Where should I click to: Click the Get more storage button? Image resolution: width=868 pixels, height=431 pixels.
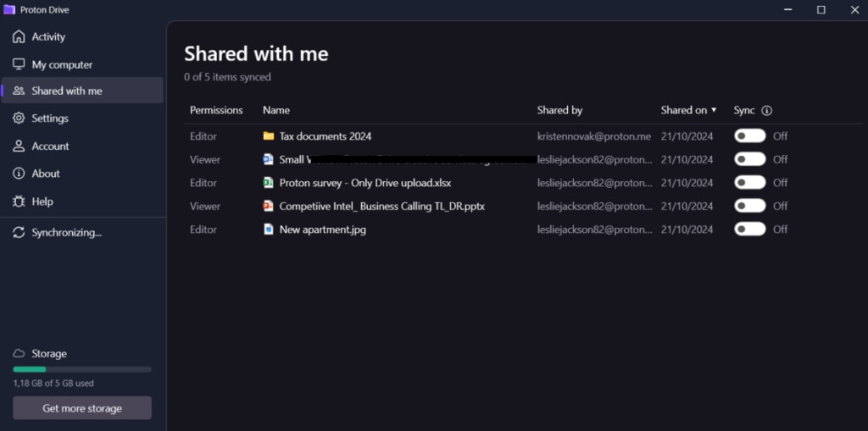pos(82,408)
